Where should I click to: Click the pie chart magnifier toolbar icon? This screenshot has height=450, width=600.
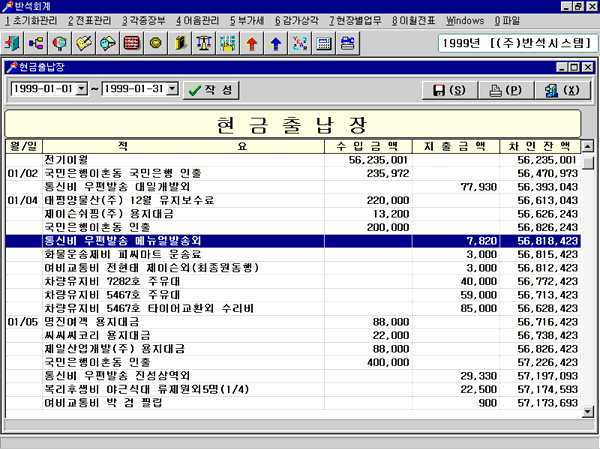point(60,43)
